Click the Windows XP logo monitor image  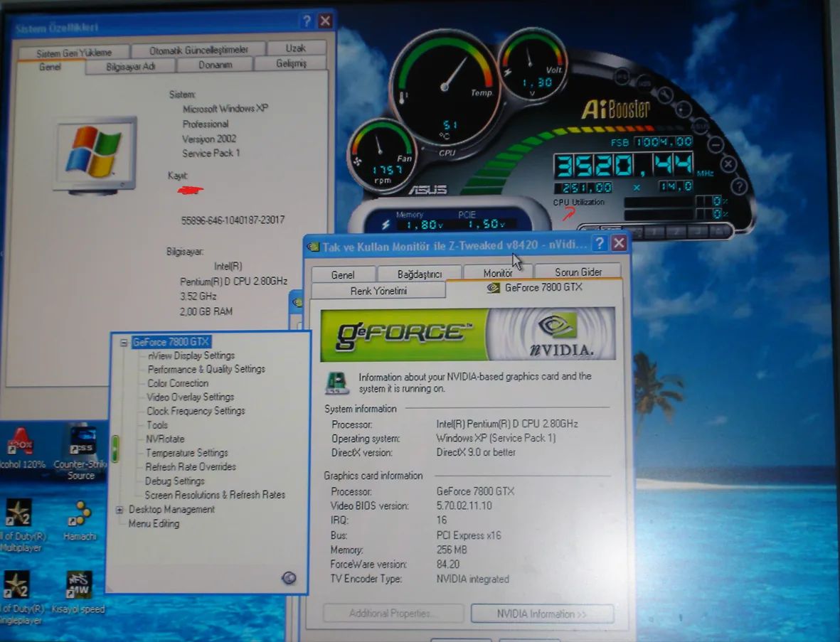95,154
